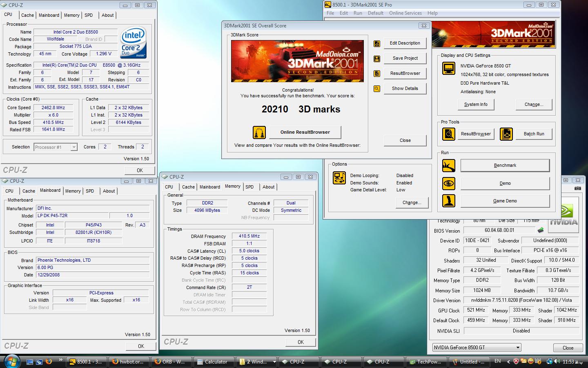Viewport: 588px width, 368px height.
Task: Click the EN language indicator in taskbar
Action: pyautogui.click(x=497, y=361)
